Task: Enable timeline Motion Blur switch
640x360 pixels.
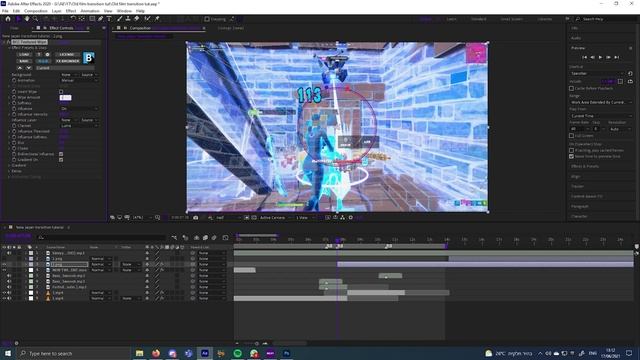Action: coord(214,238)
